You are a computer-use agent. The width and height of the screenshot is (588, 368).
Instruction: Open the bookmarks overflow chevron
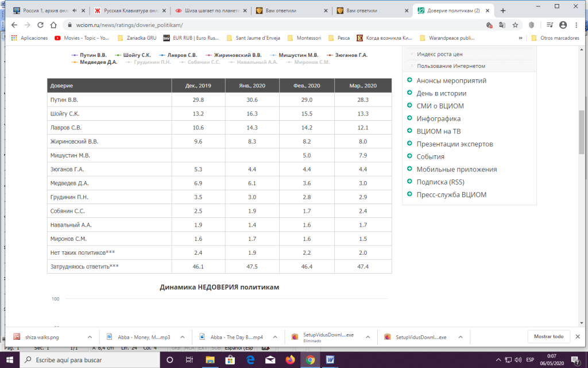[520, 38]
